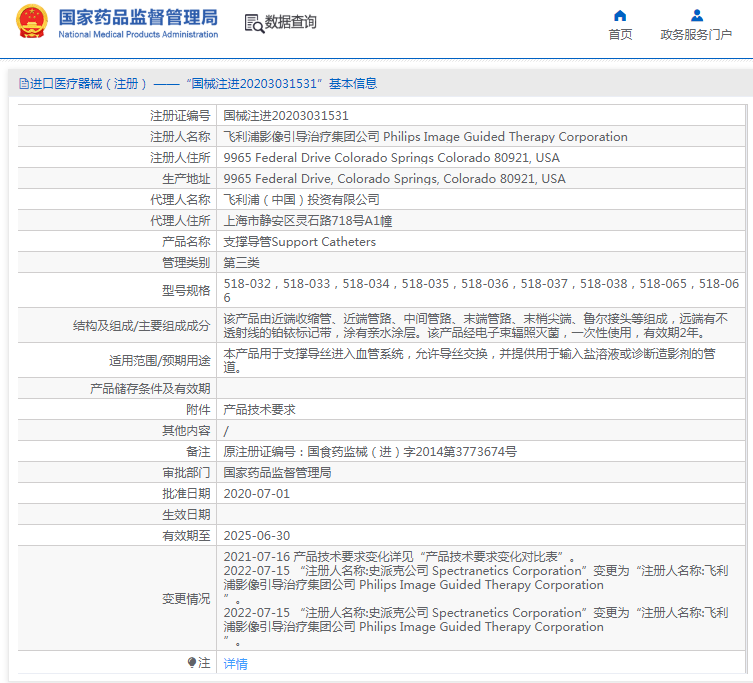Click the 其他内容 label cell

point(117,431)
